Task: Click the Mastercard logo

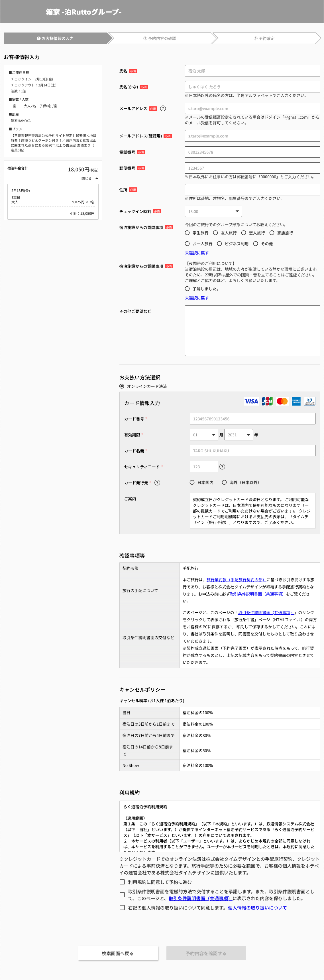Action: click(282, 401)
